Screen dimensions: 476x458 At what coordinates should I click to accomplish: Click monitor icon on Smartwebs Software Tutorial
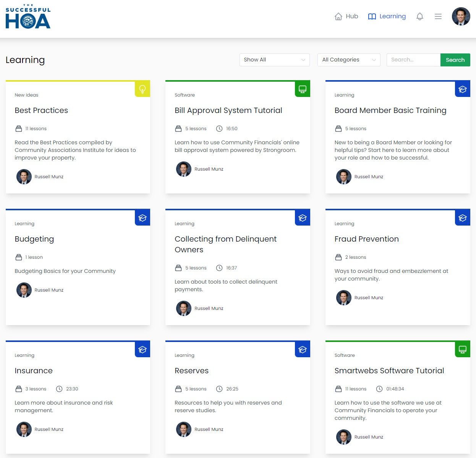tap(462, 350)
